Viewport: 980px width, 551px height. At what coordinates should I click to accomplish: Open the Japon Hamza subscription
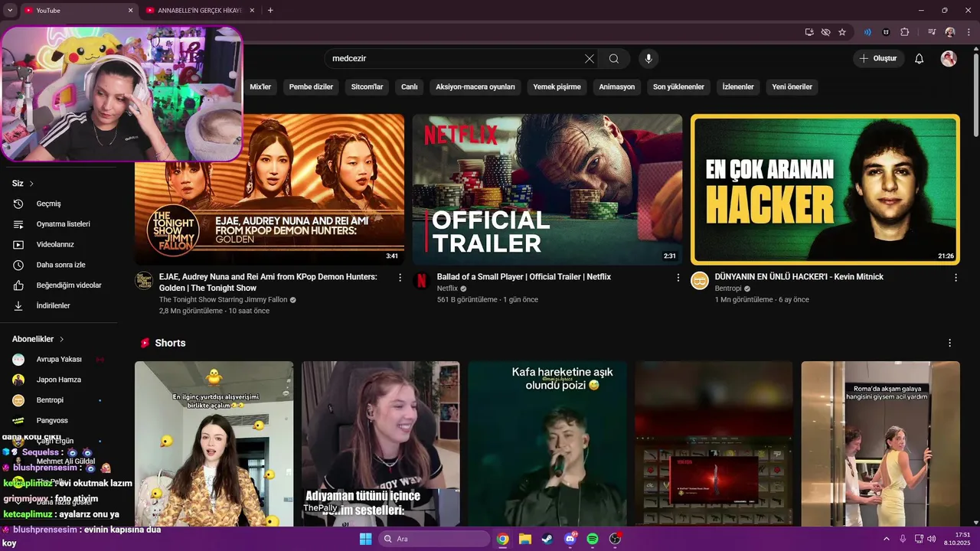pyautogui.click(x=60, y=380)
